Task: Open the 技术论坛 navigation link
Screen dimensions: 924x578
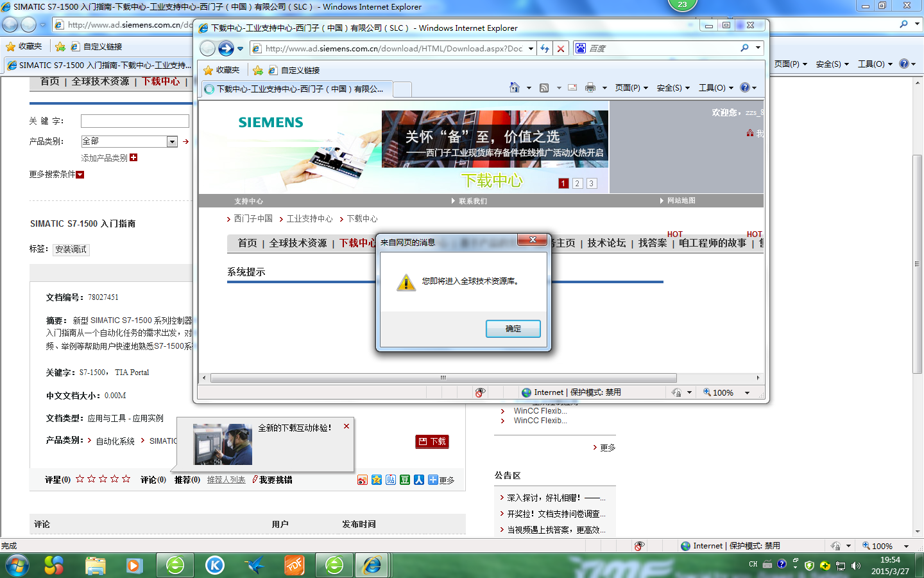Action: pos(606,243)
